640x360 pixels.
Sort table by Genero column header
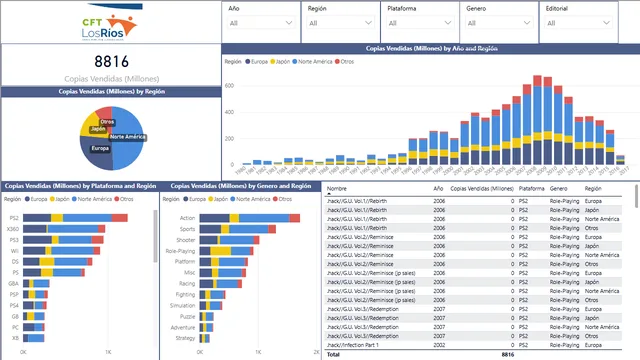click(x=558, y=189)
